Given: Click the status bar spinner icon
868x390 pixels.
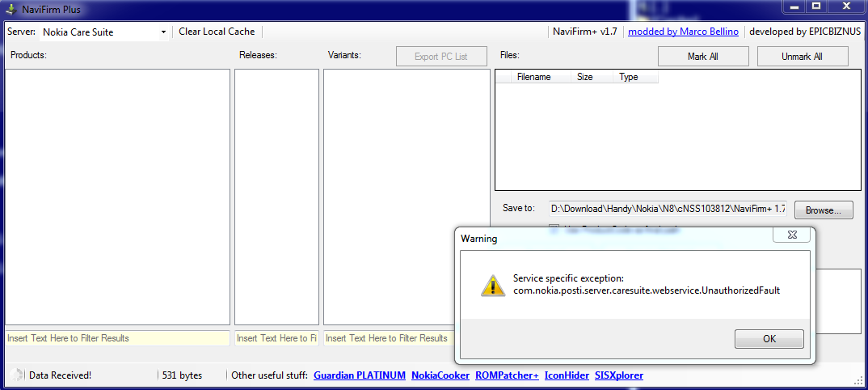Looking at the screenshot, I should coord(17,375).
